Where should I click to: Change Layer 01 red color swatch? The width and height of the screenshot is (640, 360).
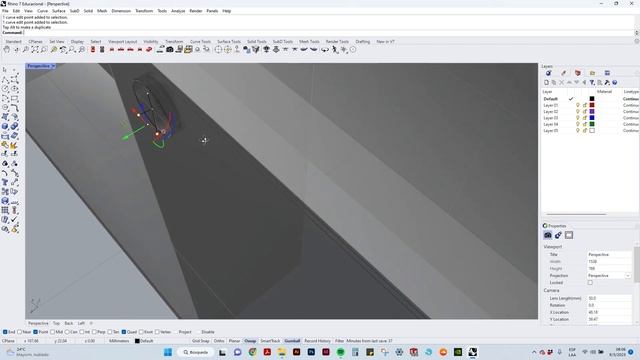pyautogui.click(x=592, y=105)
